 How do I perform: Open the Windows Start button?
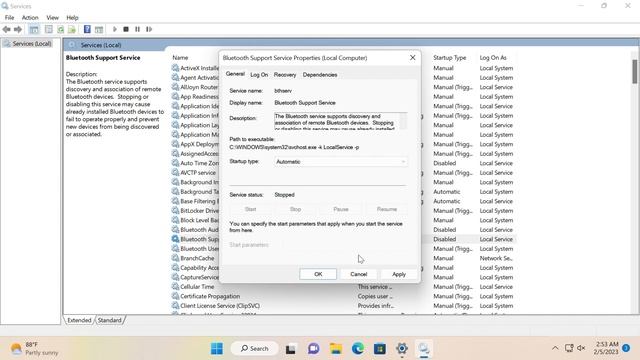[217, 349]
